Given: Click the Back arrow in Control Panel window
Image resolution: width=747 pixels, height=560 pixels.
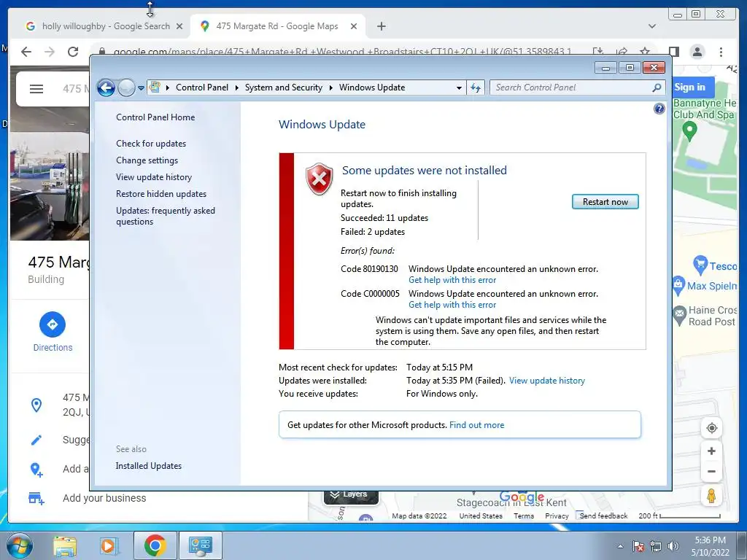Looking at the screenshot, I should [x=106, y=87].
